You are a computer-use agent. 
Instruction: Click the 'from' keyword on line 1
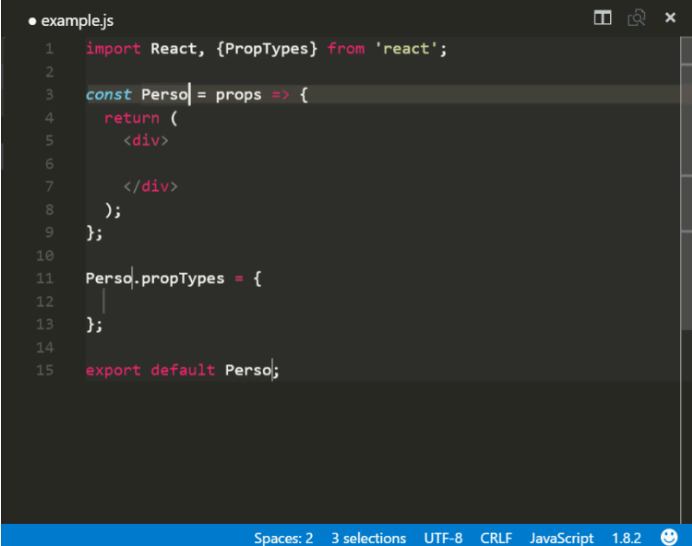tap(346, 49)
